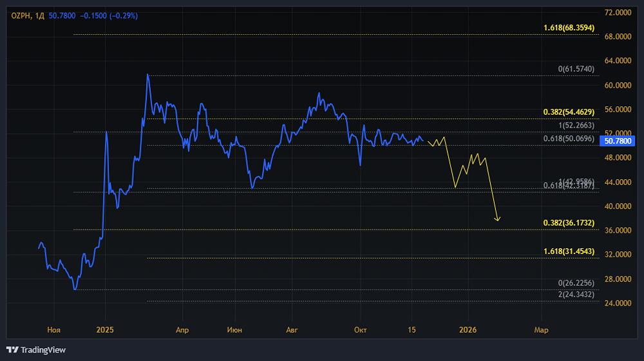Screen dimensions: 644x361
Task: Click the Авг date label on time axis
Action: pyautogui.click(x=292, y=330)
